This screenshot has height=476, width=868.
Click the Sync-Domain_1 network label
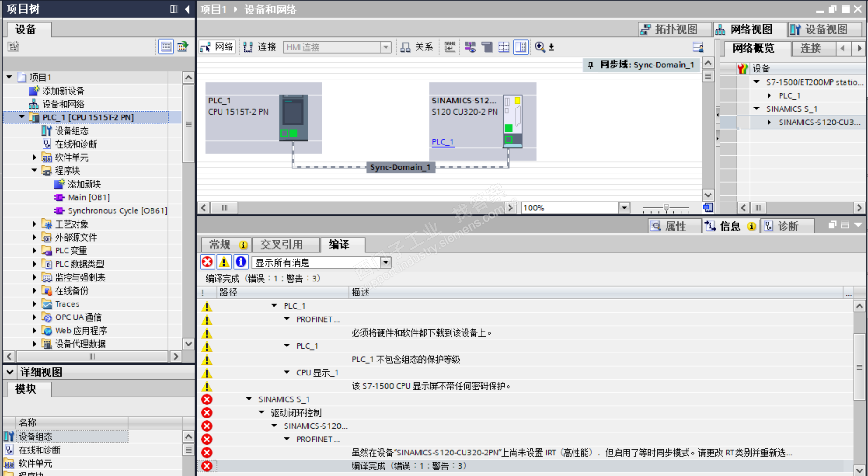(x=401, y=167)
